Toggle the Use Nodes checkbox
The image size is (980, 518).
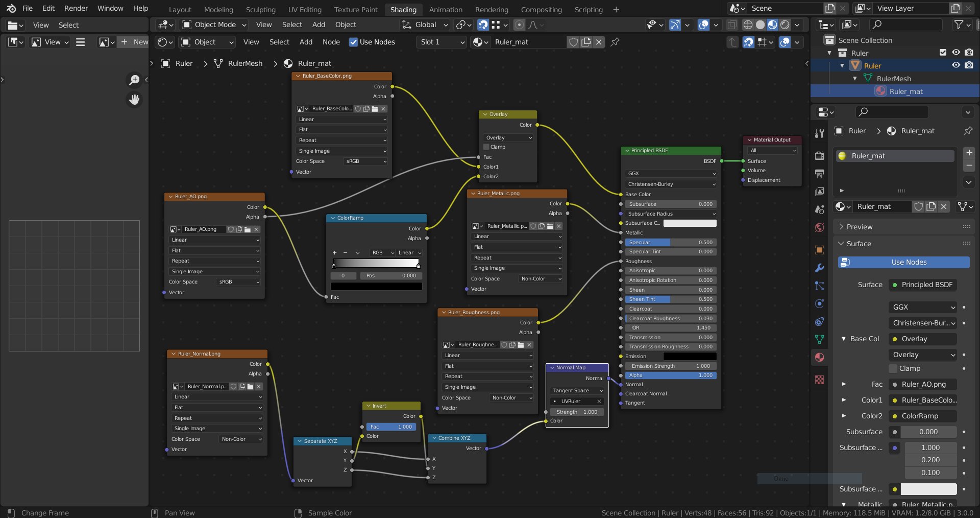(353, 42)
